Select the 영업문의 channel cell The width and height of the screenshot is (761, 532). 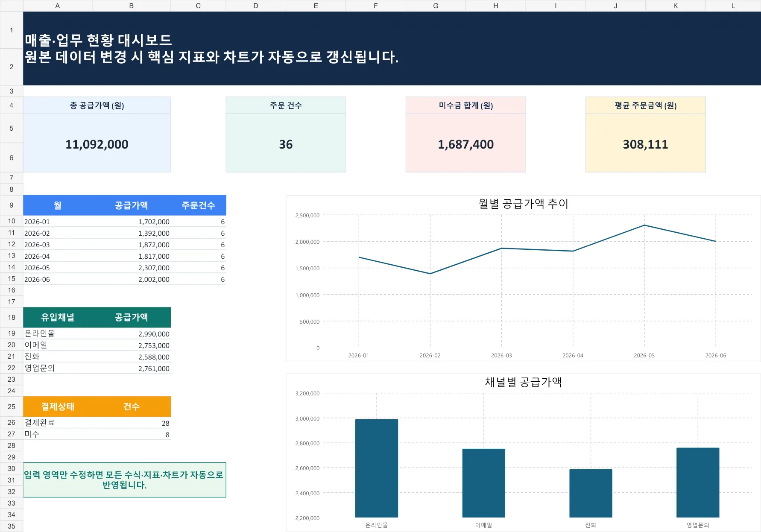58,368
